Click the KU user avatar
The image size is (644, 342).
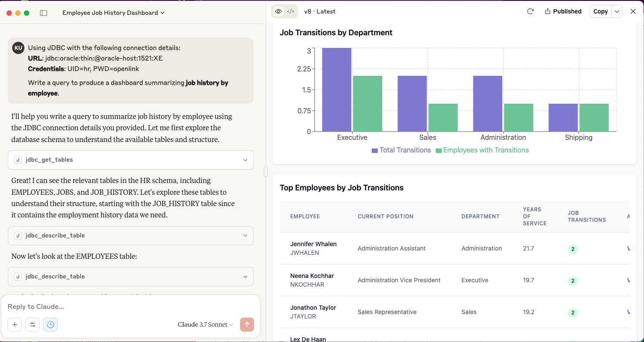(18, 48)
